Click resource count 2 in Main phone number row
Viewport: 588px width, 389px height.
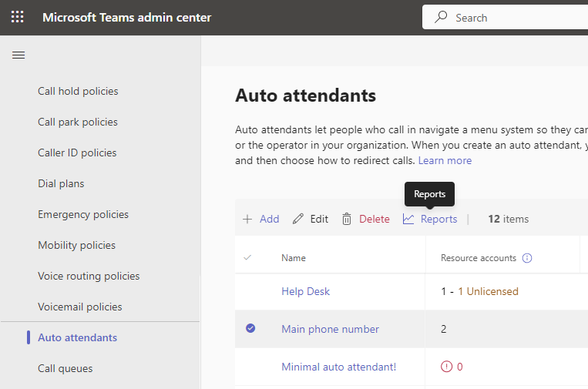[444, 329]
